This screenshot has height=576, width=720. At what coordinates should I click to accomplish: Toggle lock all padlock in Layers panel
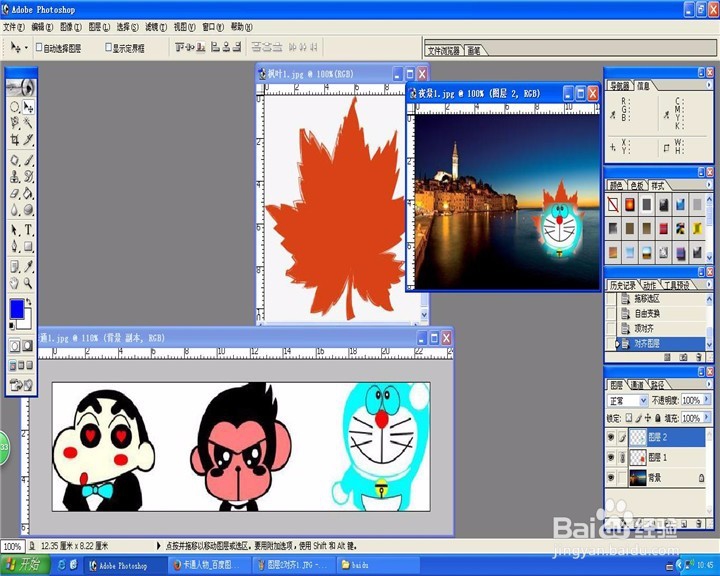pos(658,418)
